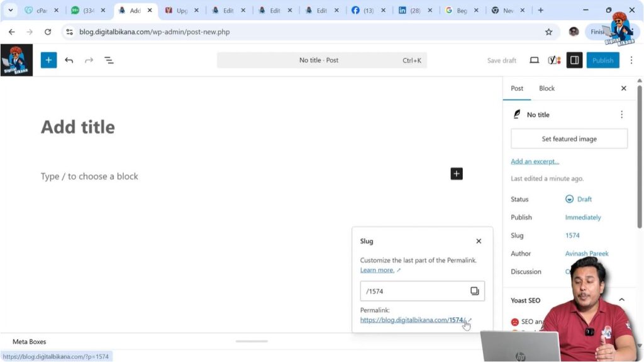Redo the last undone edit
The width and height of the screenshot is (644, 362).
point(89,60)
